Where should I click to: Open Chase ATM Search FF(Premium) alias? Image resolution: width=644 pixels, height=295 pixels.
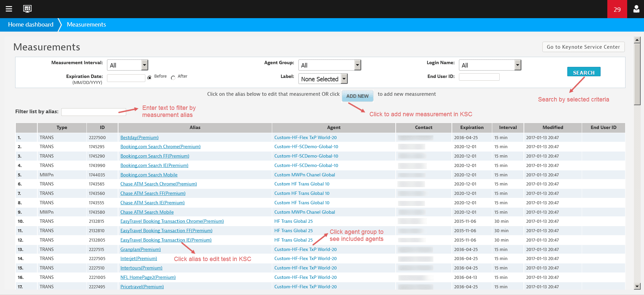click(x=153, y=193)
